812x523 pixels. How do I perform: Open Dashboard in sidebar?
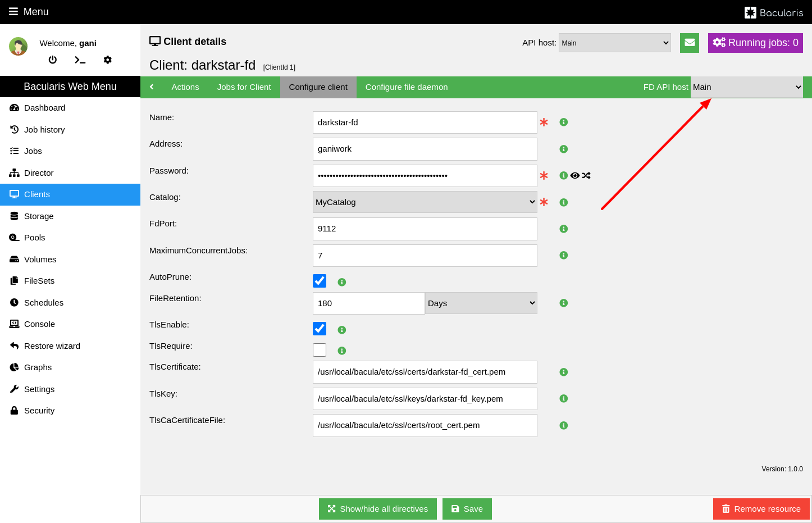(70, 108)
